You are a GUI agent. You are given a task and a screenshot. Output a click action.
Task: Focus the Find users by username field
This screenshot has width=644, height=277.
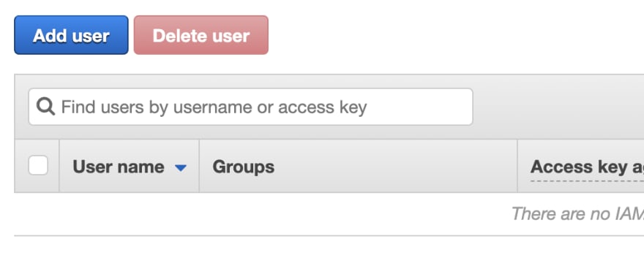tap(250, 107)
